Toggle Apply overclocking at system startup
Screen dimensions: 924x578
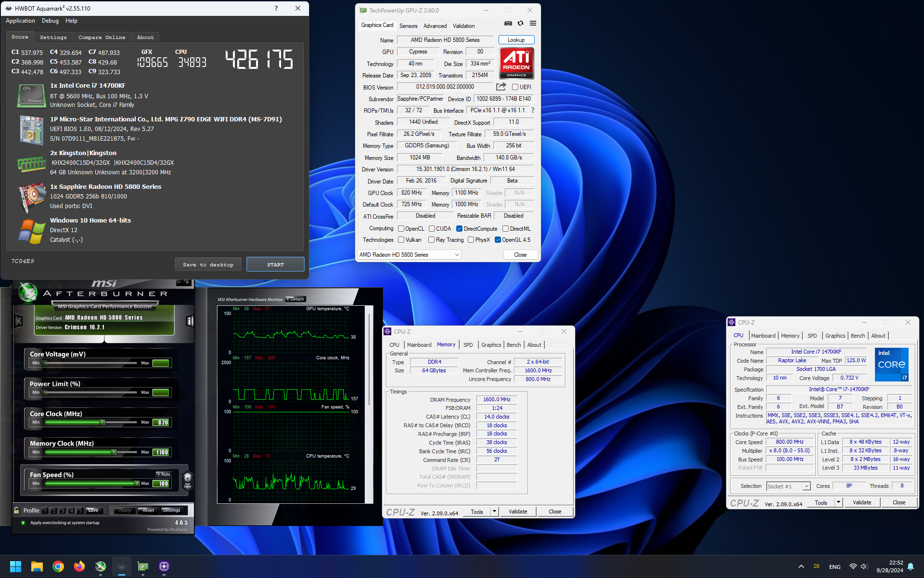coord(23,523)
